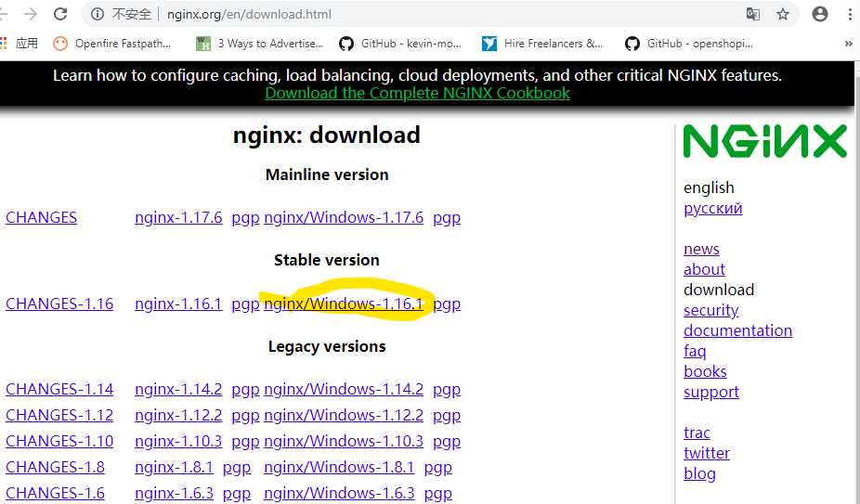
Task: Open the CHANGES-1.8 link
Action: [x=55, y=467]
